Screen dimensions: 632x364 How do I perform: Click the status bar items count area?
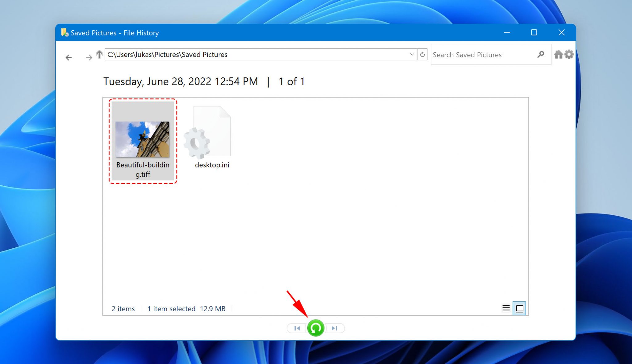tap(123, 308)
